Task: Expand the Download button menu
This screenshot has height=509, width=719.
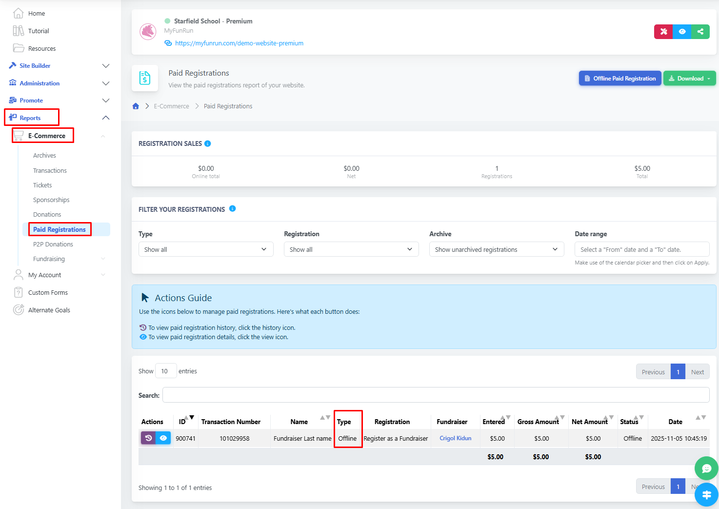Action: coord(689,78)
